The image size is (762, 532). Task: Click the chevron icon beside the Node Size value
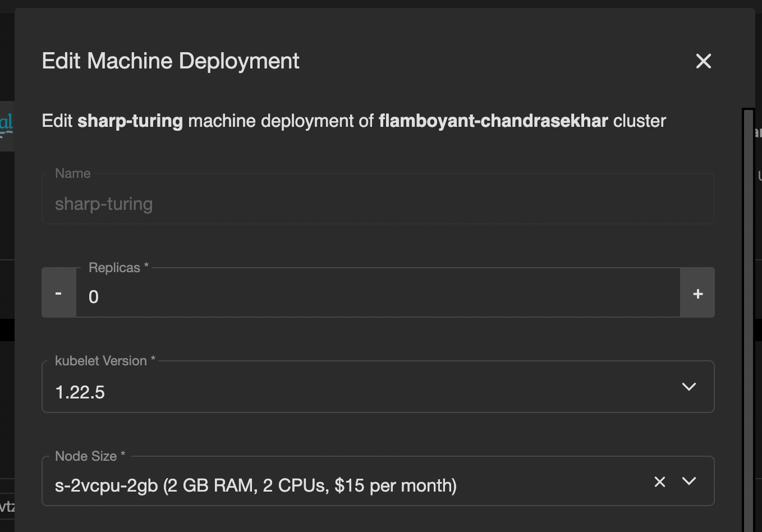point(689,481)
